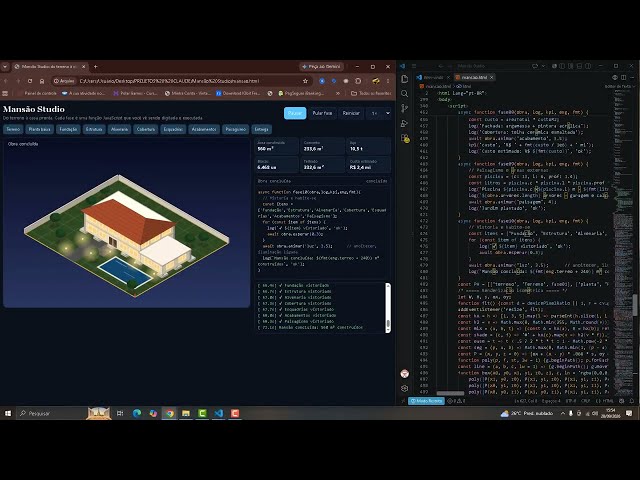Toggle VS Code primary sidebar layout icon
640x480 pixels.
(x=562, y=66)
